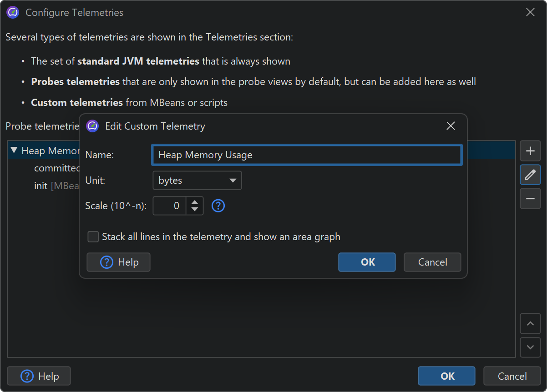
Task: Click the pencil edit telemetry icon
Action: [x=530, y=175]
